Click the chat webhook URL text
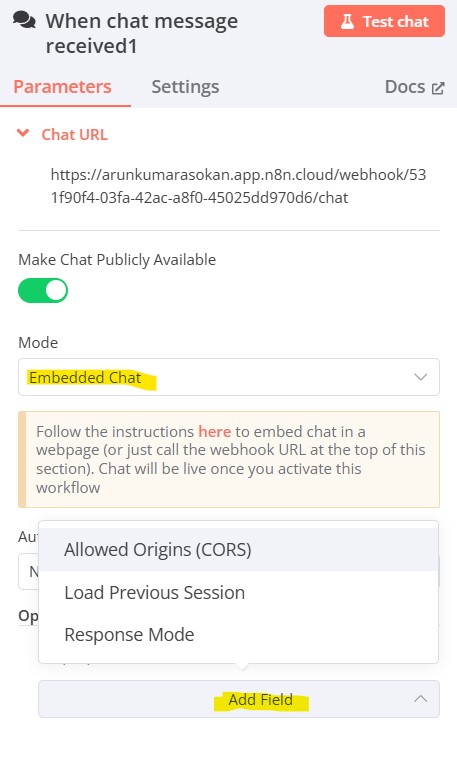Viewport: 457px width, 757px height. tap(238, 186)
